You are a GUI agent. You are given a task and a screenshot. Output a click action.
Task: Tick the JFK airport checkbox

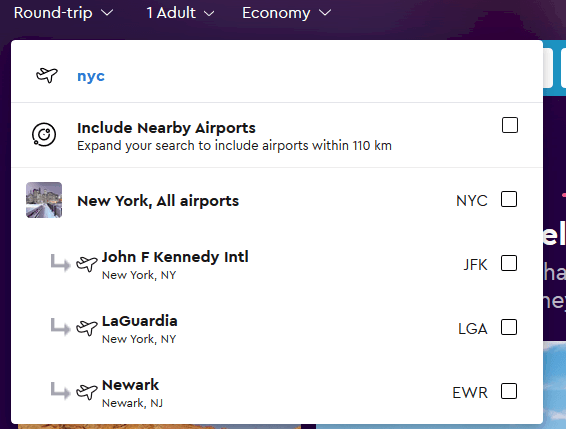[509, 263]
